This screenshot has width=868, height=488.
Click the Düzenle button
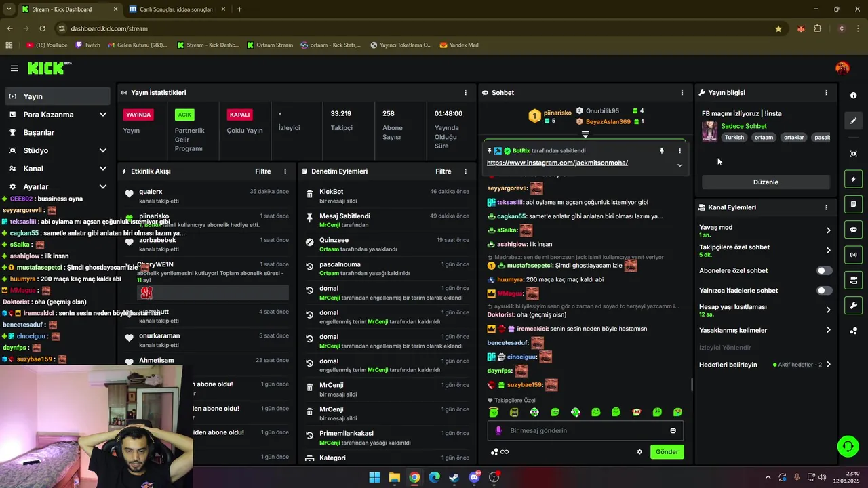coord(766,182)
